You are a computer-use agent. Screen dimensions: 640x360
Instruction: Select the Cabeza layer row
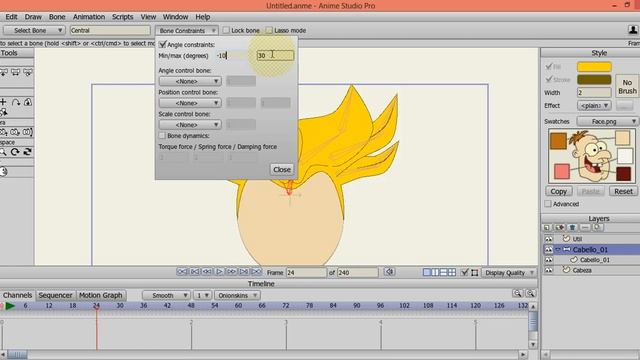pos(591,270)
